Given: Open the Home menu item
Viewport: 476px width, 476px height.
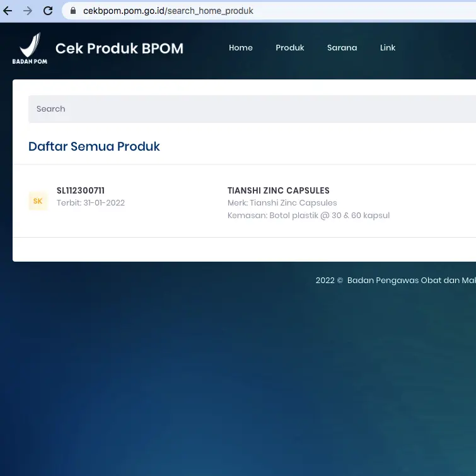Looking at the screenshot, I should coord(241,48).
